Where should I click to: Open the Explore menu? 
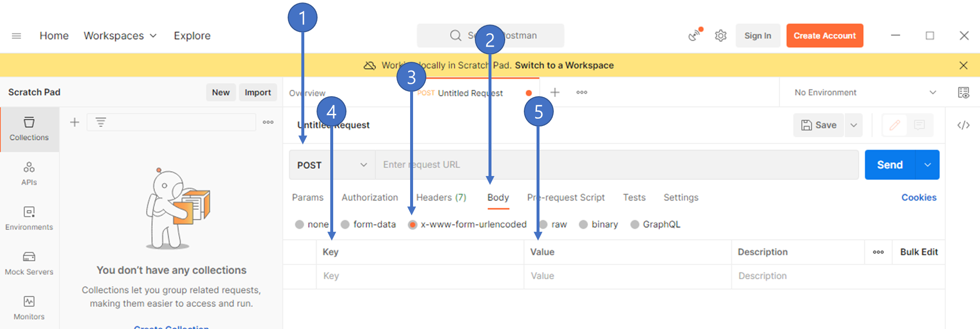[x=192, y=36]
